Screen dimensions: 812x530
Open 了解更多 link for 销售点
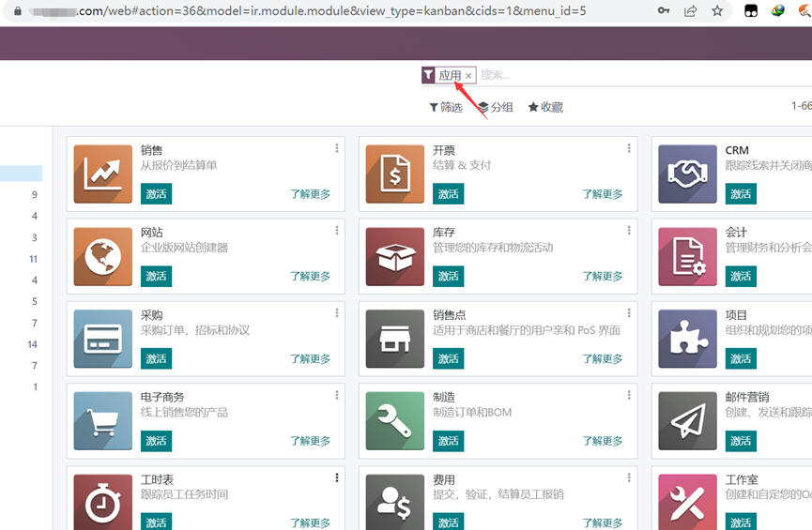click(x=603, y=358)
